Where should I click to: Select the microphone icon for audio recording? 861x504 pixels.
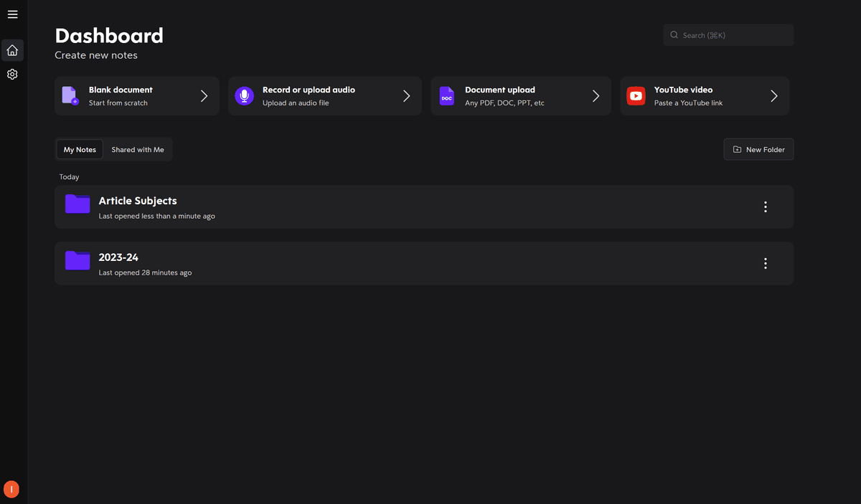[x=244, y=95]
